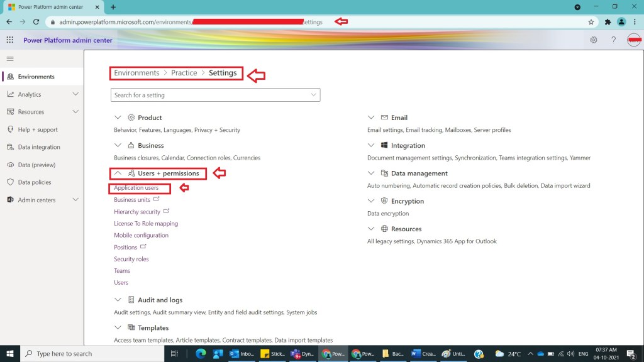Go to Help + support in sidebar

[37, 129]
